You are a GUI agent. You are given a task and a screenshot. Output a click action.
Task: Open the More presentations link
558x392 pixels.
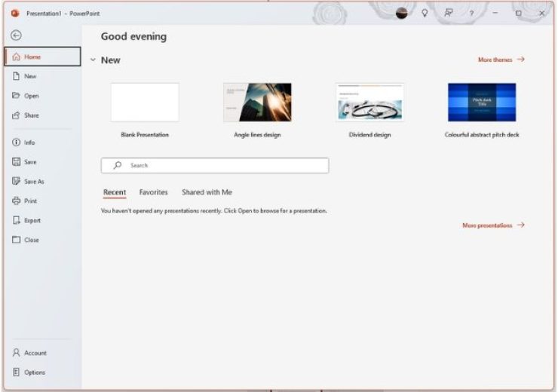click(x=493, y=225)
